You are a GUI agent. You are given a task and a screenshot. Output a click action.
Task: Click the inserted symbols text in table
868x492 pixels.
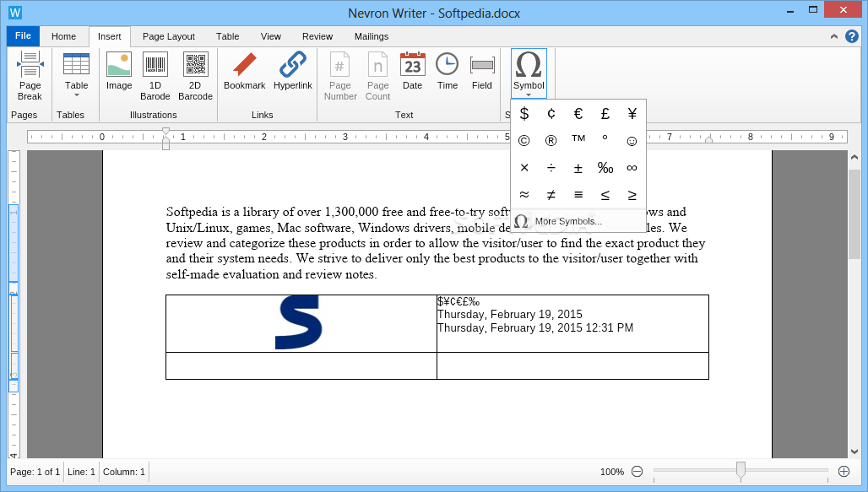click(x=458, y=301)
